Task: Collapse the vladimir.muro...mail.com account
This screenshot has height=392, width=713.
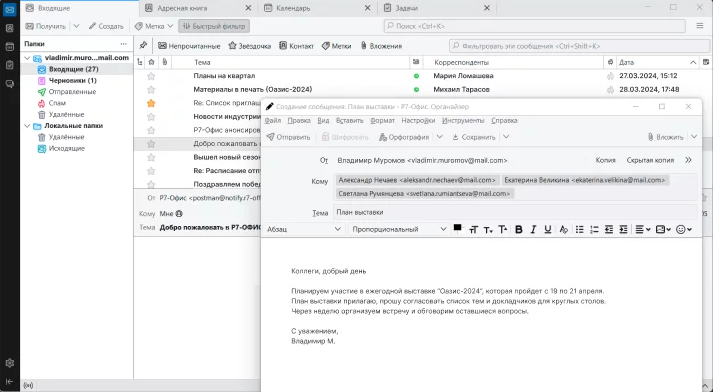Action: [27, 58]
